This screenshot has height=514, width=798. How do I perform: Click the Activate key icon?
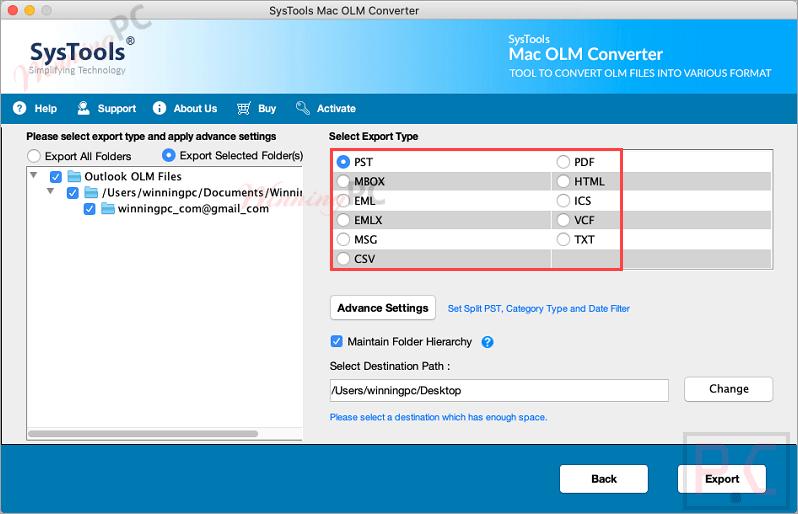(303, 108)
